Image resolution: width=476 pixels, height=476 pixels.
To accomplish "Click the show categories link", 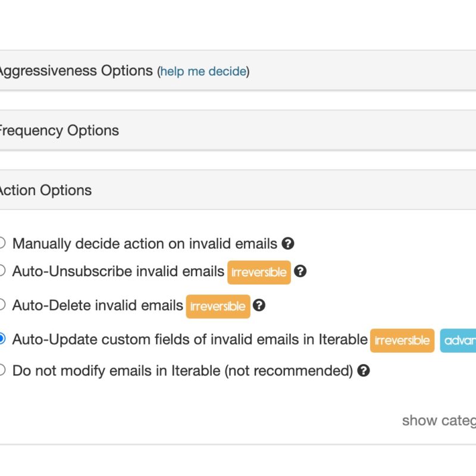I will click(x=440, y=421).
